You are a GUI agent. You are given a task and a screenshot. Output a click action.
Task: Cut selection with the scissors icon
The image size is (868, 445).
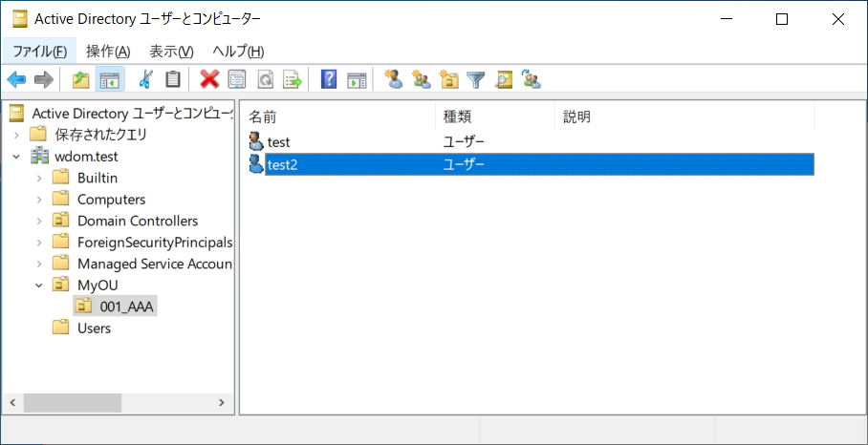(x=145, y=79)
